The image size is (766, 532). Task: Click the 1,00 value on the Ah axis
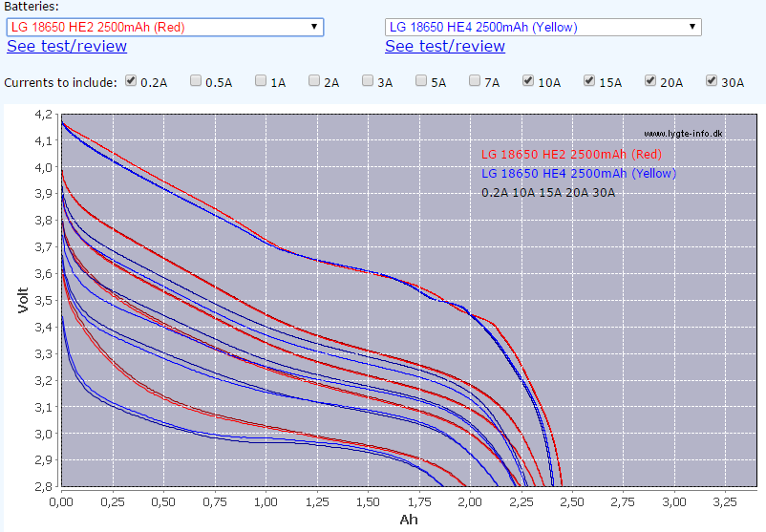(x=266, y=501)
